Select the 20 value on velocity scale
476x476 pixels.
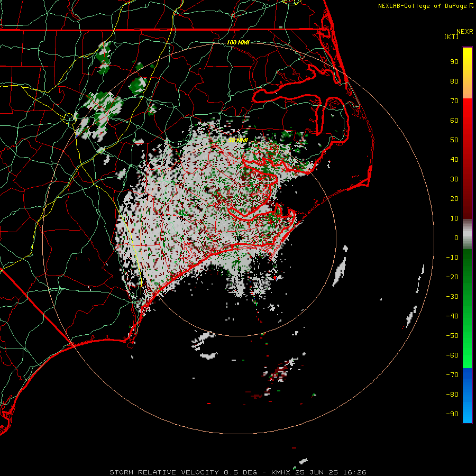click(454, 198)
